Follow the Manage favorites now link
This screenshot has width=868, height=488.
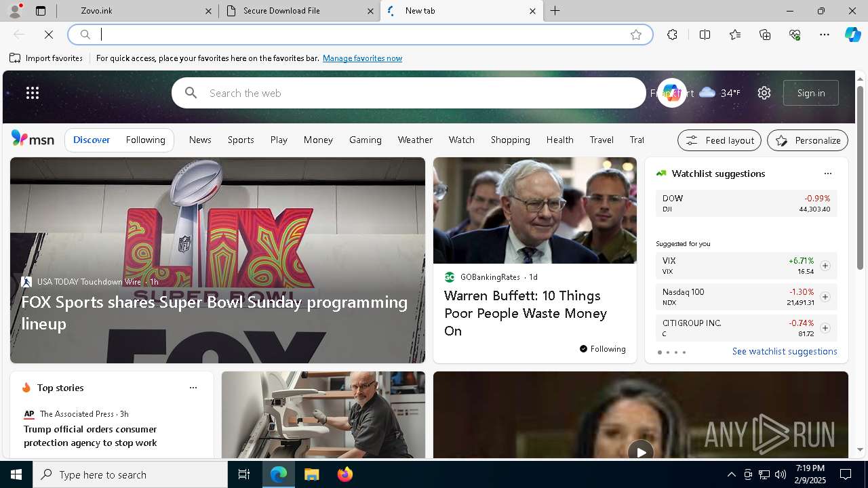(x=362, y=58)
